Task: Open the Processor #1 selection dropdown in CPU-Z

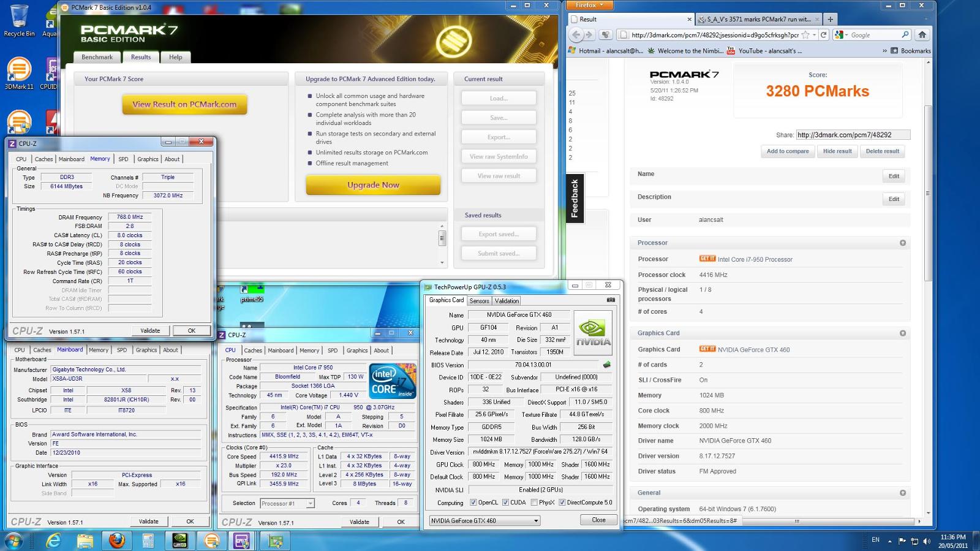Action: (287, 503)
